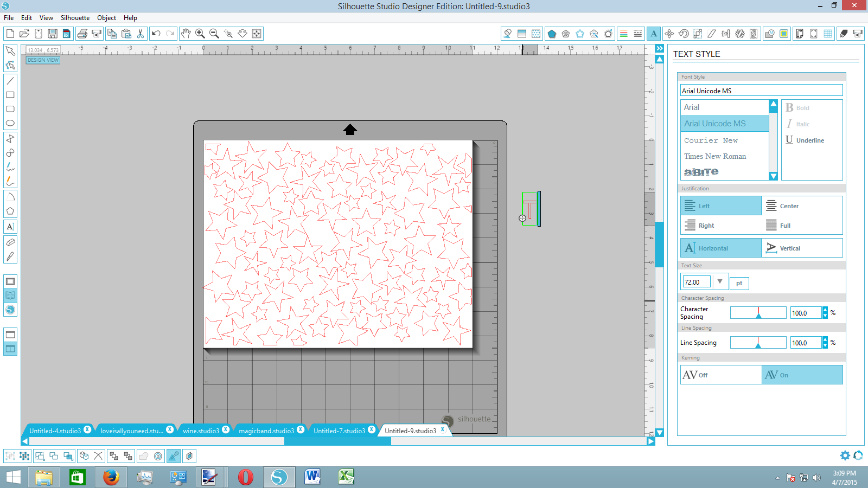This screenshot has height=488, width=868.
Task: Pick the Knife tool
Action: coord(10,256)
